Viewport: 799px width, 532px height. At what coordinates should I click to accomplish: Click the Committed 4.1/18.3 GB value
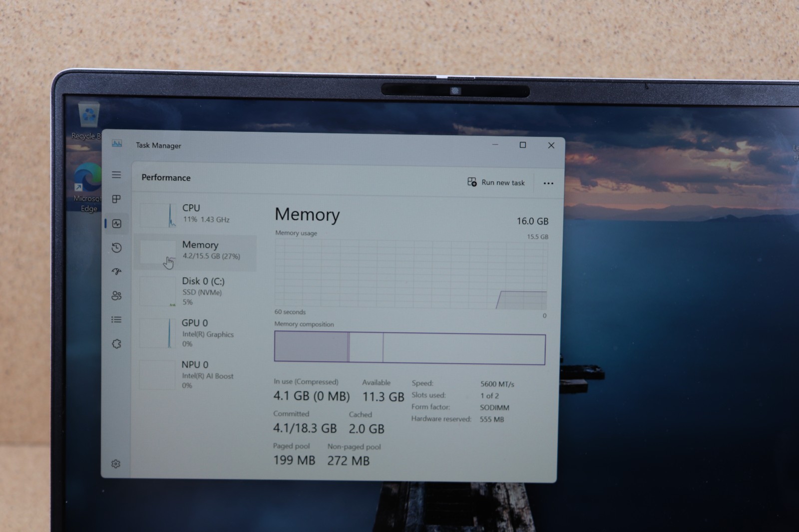click(x=305, y=428)
